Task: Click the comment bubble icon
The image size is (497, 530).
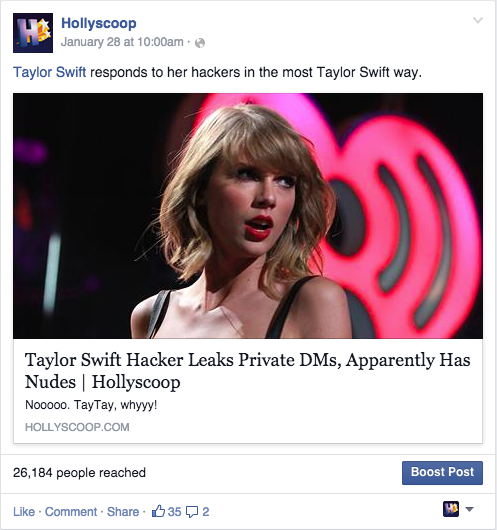Action: pos(192,512)
